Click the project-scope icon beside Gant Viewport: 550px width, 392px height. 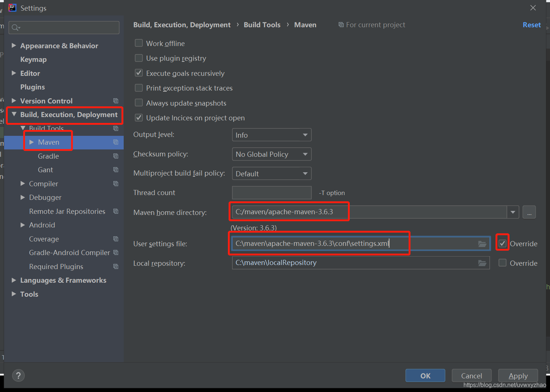coord(116,170)
